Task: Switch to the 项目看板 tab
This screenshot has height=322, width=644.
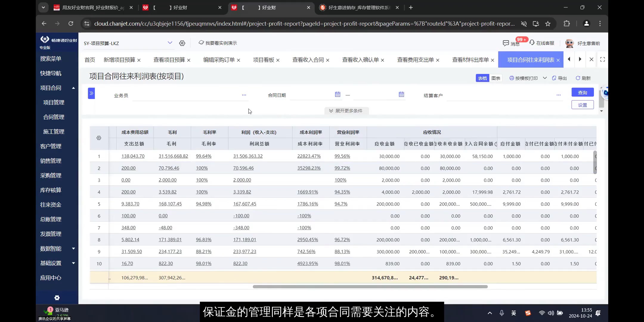Action: tap(264, 60)
